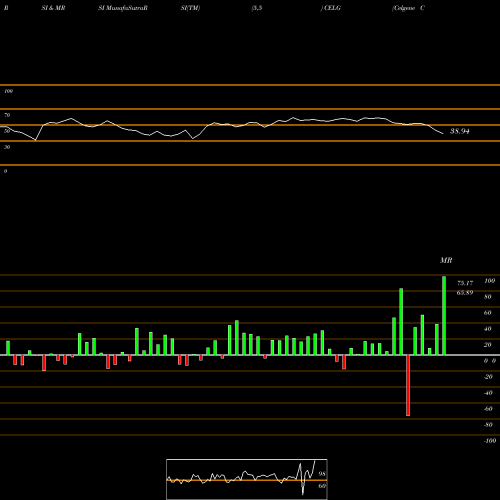The image size is (500, 500).
Task: Click the 'SI MunafaSutraR' header label
Action: 123,8
